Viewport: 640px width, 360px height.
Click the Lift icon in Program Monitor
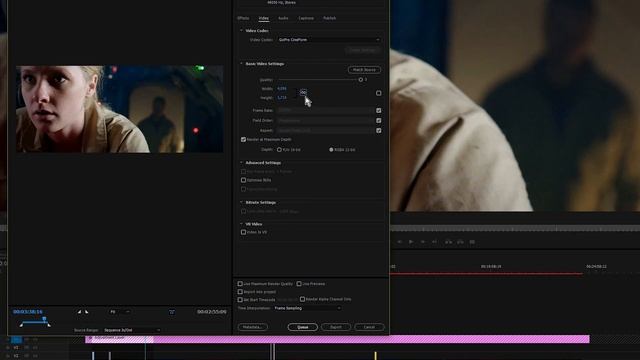coord(449,242)
